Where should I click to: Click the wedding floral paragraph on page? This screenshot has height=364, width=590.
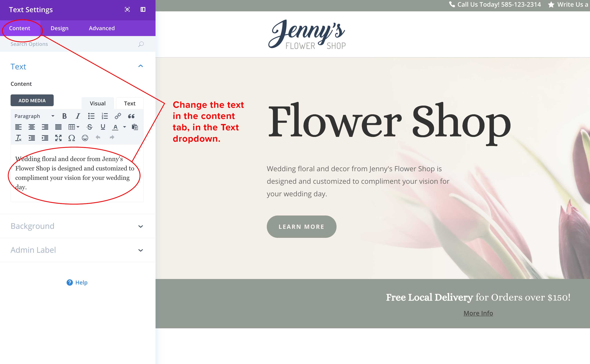(358, 181)
